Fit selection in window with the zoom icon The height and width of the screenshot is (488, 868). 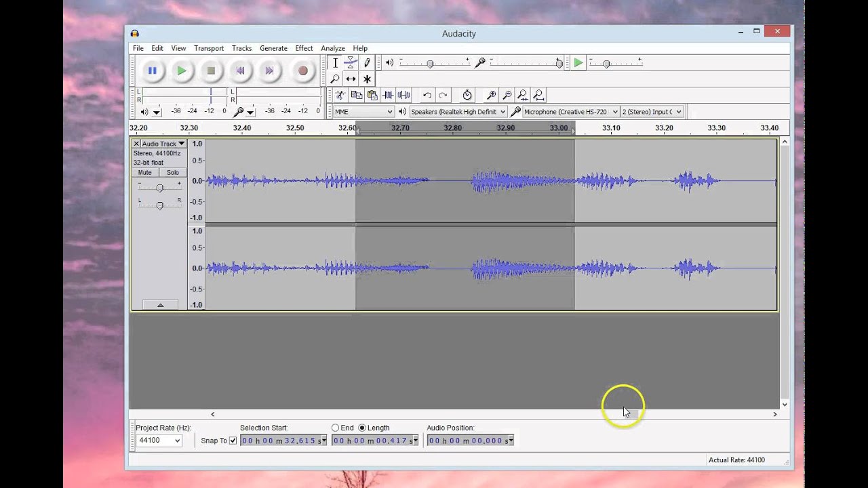(522, 95)
